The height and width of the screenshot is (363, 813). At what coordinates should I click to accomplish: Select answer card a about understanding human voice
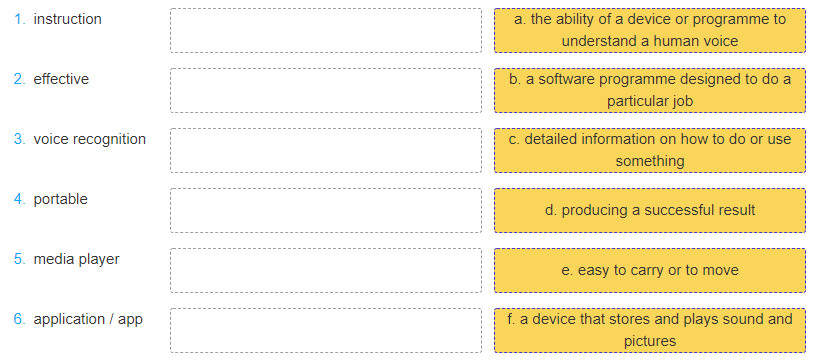(x=650, y=30)
